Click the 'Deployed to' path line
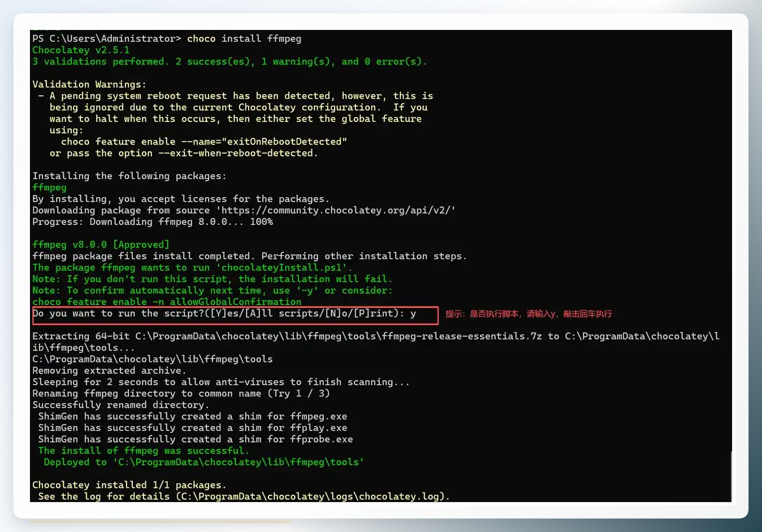Screen dimensions: 762x532 tap(204, 463)
